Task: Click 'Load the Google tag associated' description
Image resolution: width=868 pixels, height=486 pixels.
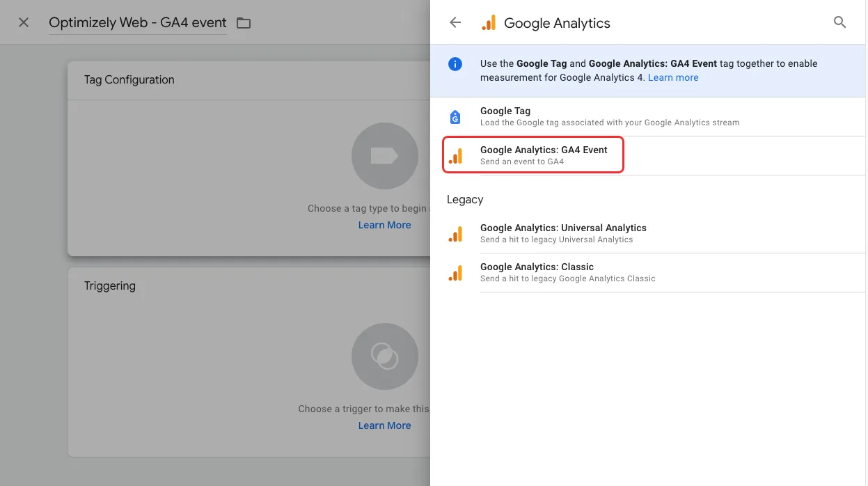Action: tap(610, 123)
